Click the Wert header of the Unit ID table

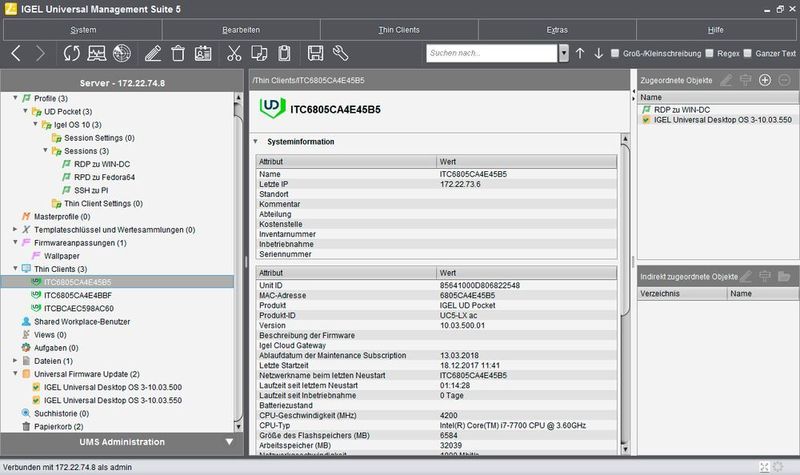527,273
